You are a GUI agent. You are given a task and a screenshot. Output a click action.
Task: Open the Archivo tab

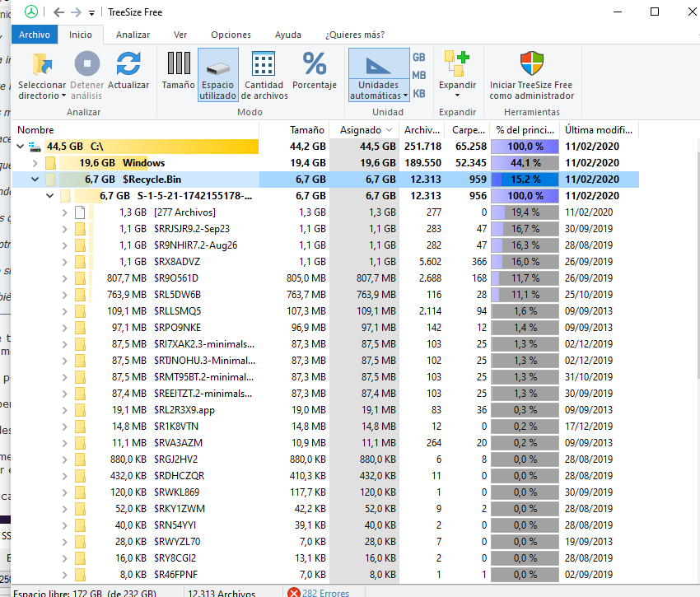[x=35, y=35]
